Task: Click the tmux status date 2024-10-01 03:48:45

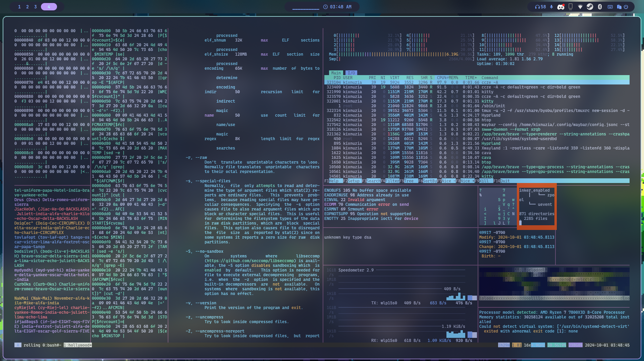Action: tap(607, 345)
